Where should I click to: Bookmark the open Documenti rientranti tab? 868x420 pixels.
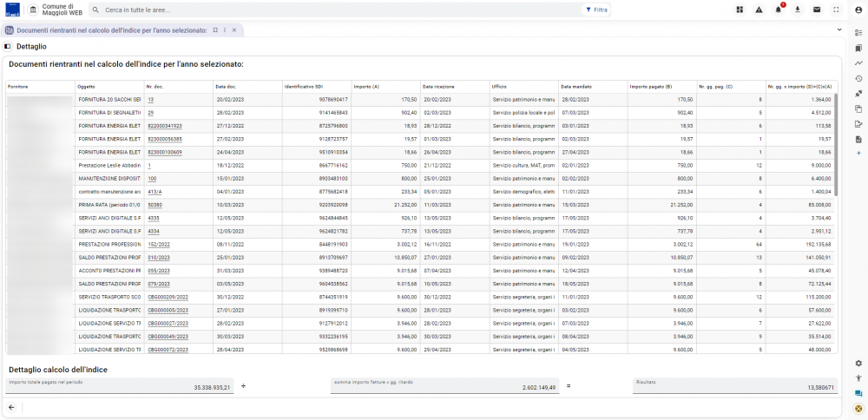(215, 30)
